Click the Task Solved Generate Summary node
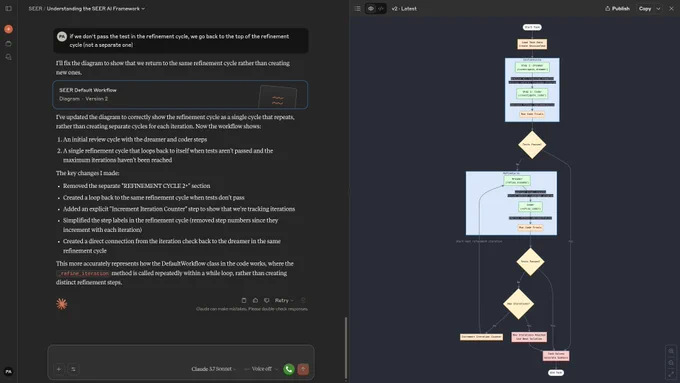Screen dimensions: 680x383 click(x=556, y=356)
